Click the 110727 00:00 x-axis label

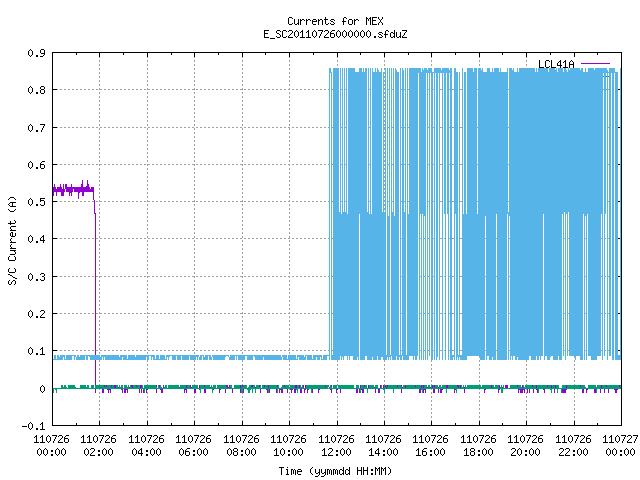pyautogui.click(x=620, y=446)
